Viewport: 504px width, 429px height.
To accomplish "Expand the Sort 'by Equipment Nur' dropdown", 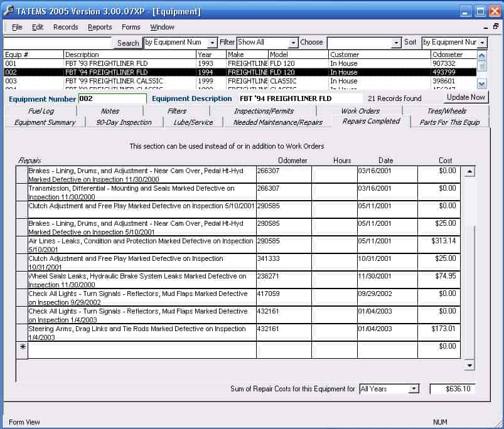I will [482, 43].
